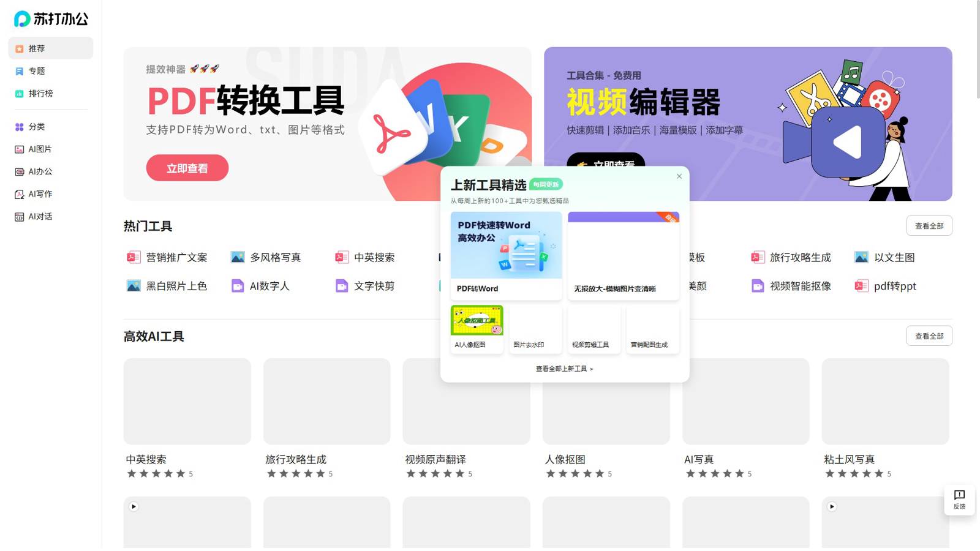Select the 营销推广文案 tool icon

tap(134, 257)
